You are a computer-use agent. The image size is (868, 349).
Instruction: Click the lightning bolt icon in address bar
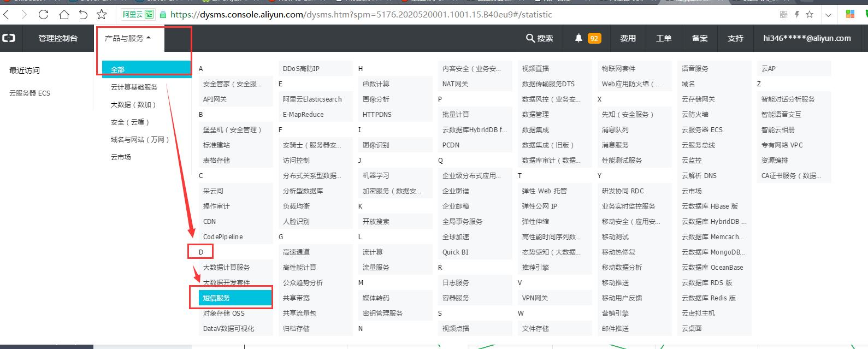pyautogui.click(x=797, y=14)
